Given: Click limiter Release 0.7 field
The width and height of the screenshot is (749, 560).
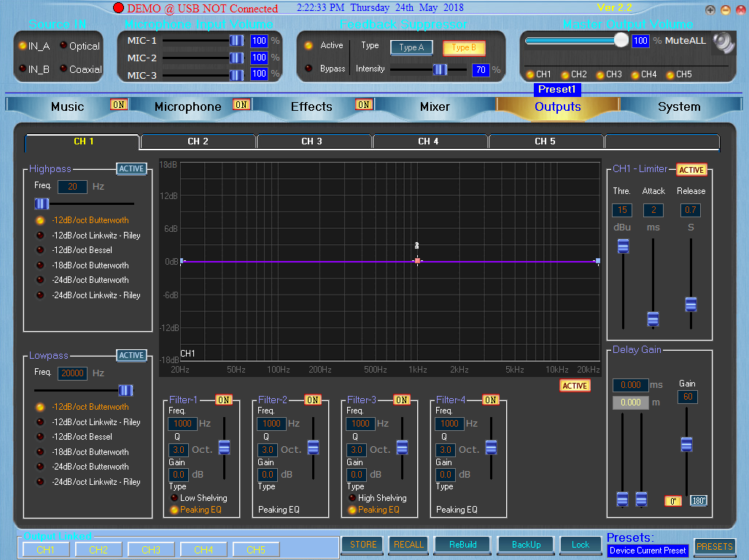Looking at the screenshot, I should coord(690,210).
